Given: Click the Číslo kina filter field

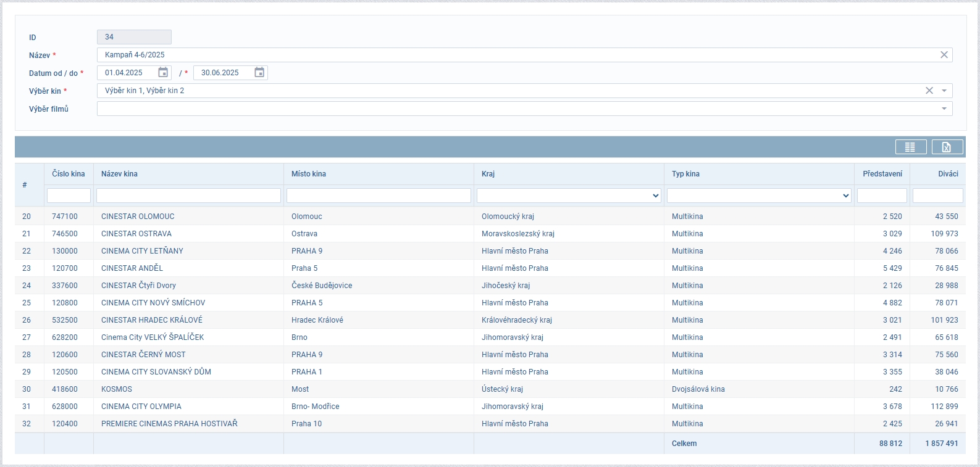Looking at the screenshot, I should point(69,196).
